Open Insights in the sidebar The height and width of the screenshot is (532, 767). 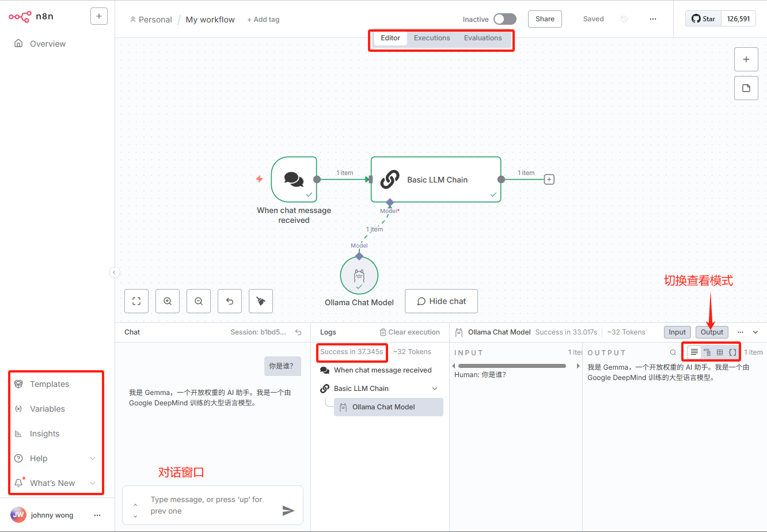tap(44, 434)
